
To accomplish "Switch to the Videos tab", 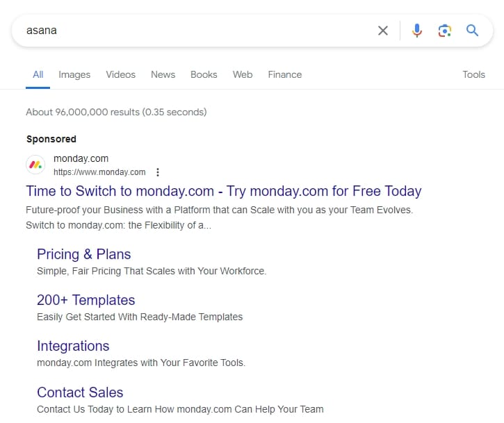I will 120,74.
